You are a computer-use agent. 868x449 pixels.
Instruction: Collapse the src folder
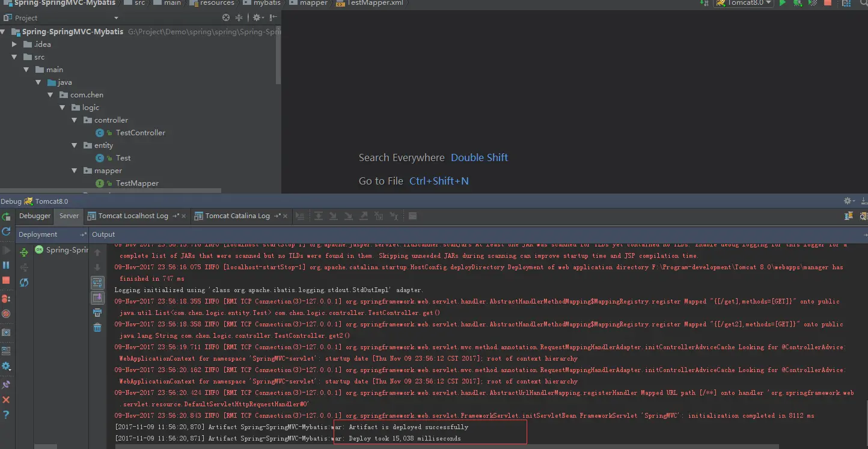tap(15, 57)
